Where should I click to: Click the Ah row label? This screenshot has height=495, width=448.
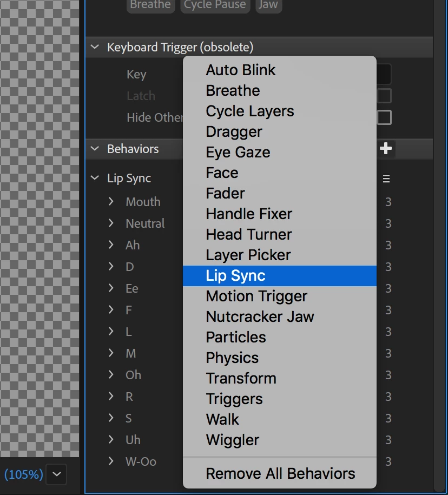[133, 245]
